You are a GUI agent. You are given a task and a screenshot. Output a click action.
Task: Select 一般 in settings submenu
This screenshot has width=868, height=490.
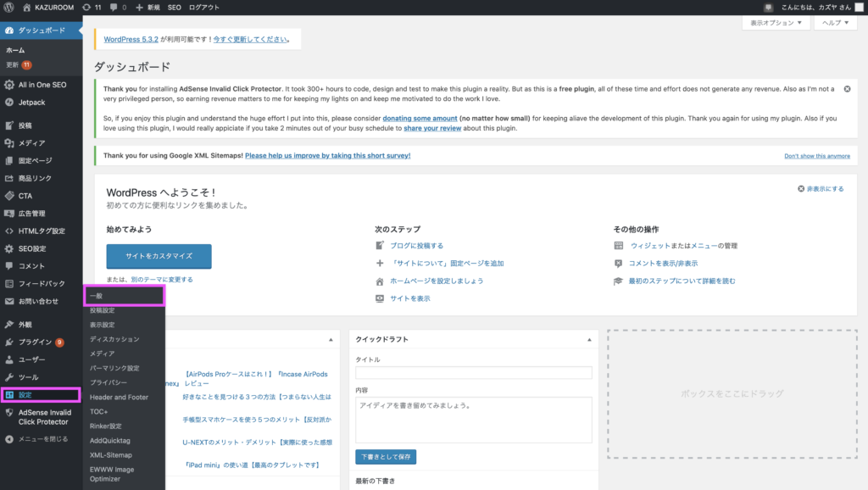click(124, 296)
